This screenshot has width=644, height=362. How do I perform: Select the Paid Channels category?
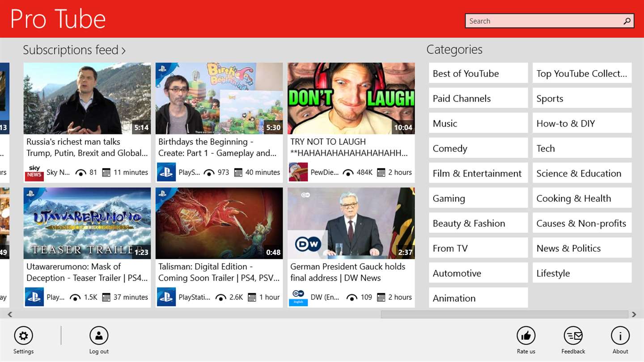click(479, 98)
